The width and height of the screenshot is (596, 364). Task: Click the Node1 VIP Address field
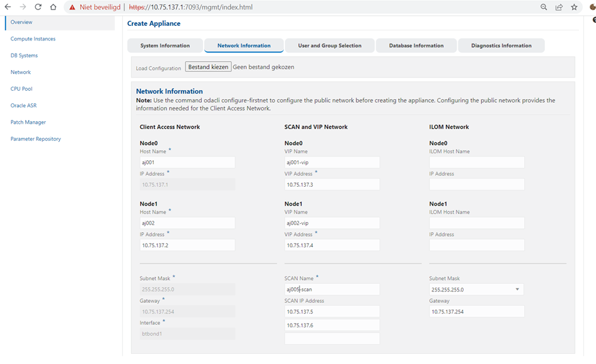(332, 245)
